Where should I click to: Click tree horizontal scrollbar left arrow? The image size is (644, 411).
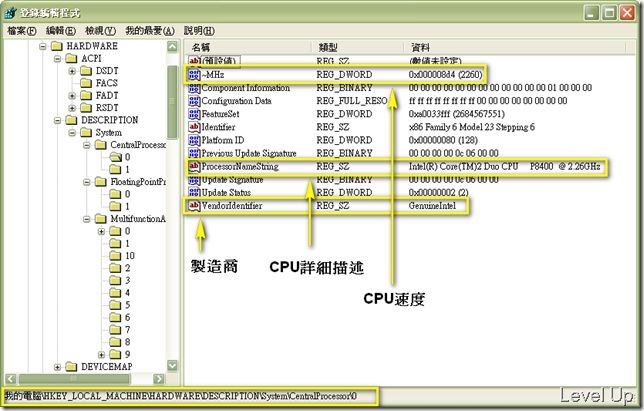11,379
